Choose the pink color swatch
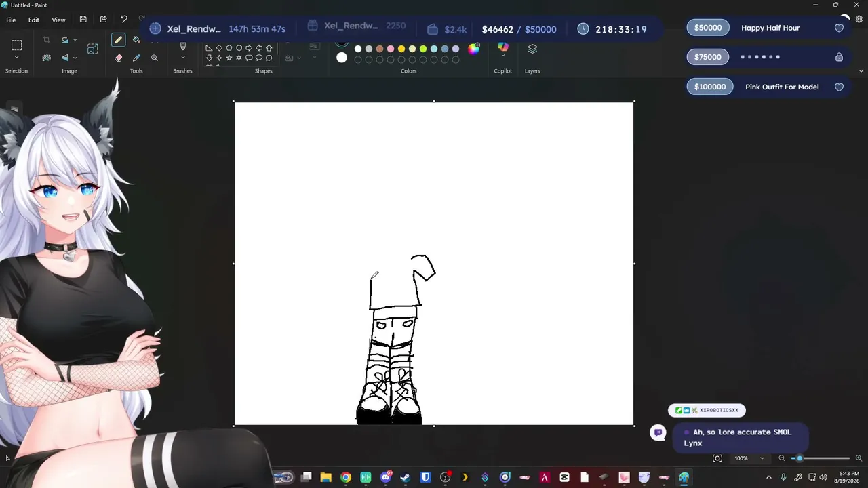 [391, 49]
